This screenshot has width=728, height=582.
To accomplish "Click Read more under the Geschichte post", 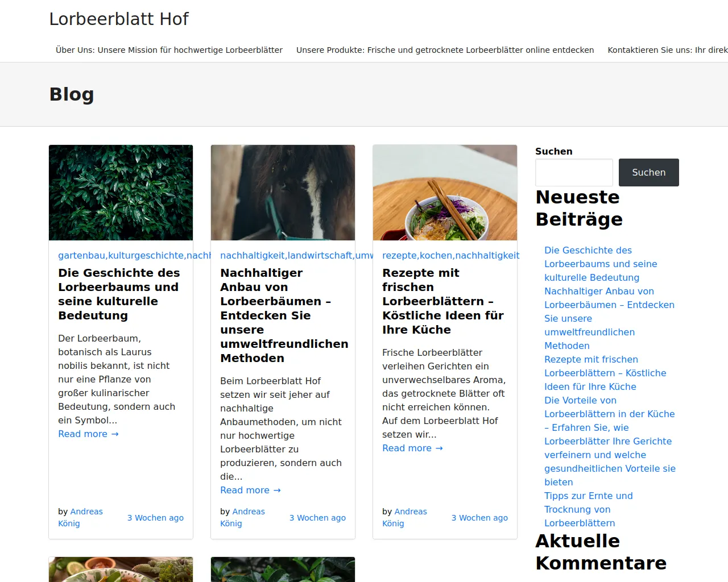I will pyautogui.click(x=88, y=434).
